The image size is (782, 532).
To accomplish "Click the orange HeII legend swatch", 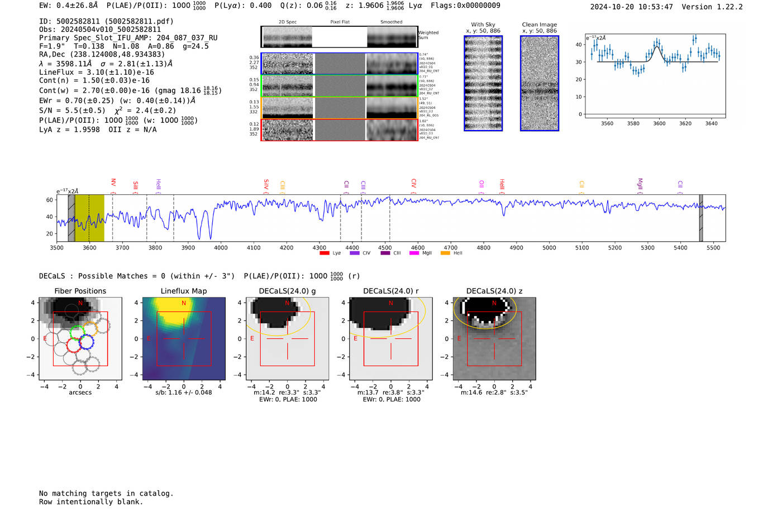I will 445,253.
